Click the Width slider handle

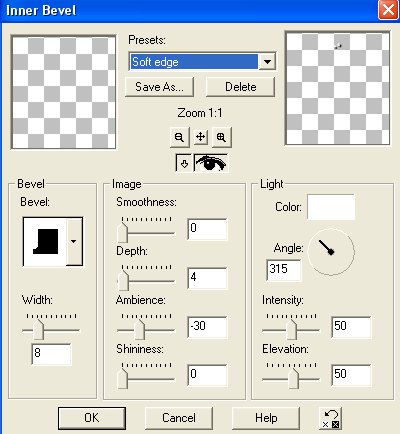tap(39, 329)
